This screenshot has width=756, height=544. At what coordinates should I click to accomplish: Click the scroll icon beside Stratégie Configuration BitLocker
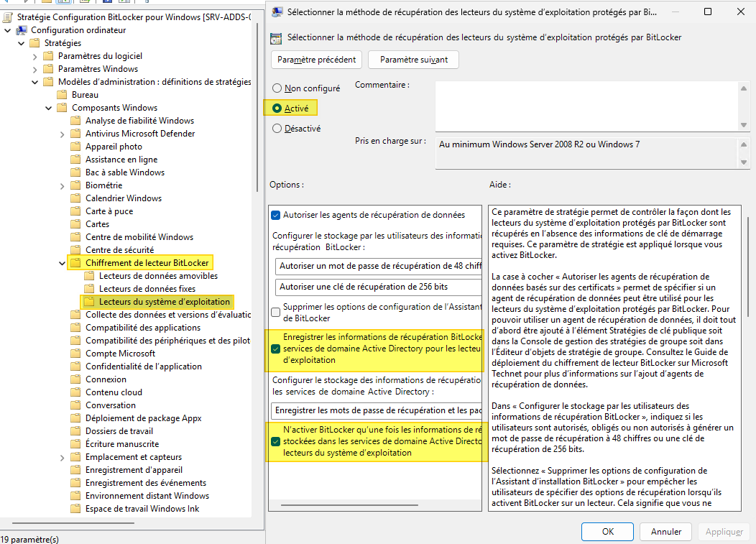point(7,17)
